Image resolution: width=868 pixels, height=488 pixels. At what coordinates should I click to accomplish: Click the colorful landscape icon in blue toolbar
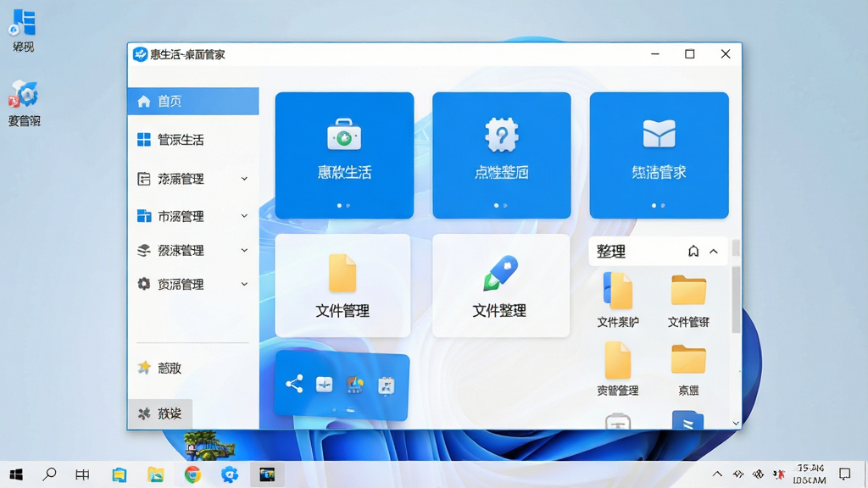point(355,385)
